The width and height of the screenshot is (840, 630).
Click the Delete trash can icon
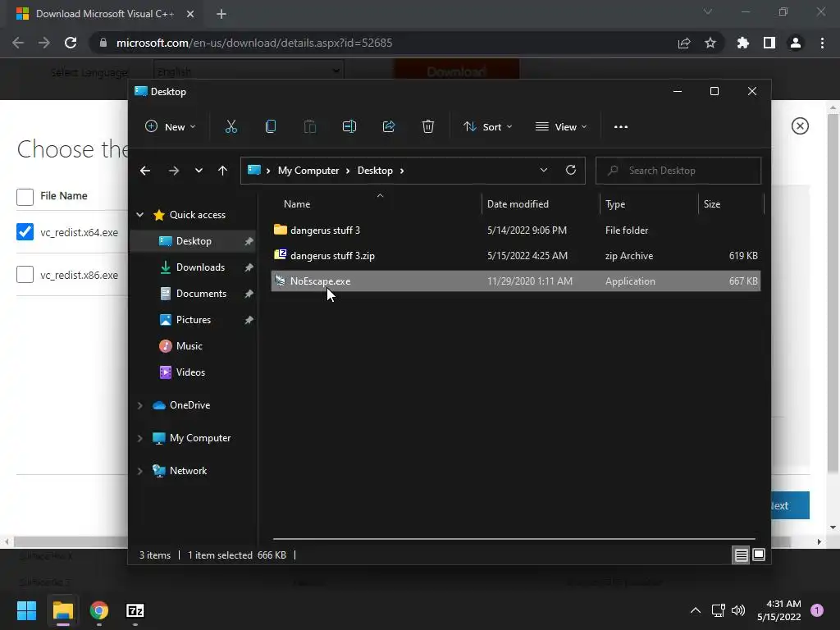(427, 127)
